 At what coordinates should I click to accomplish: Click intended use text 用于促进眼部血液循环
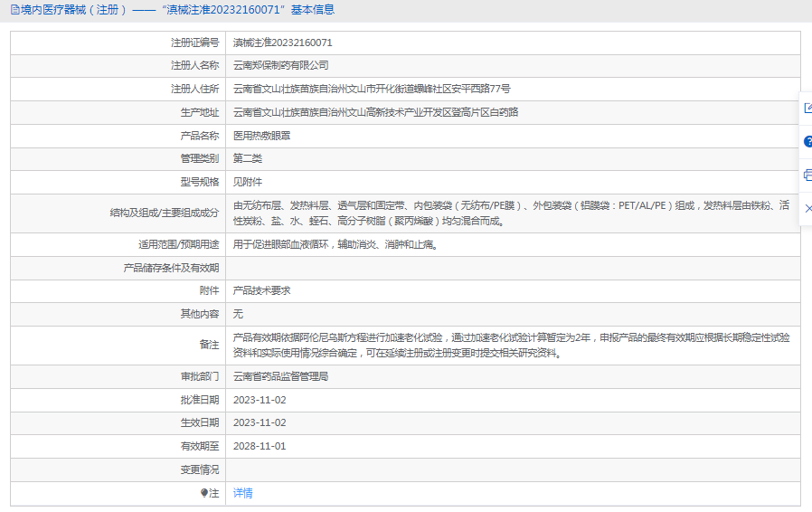(x=335, y=244)
